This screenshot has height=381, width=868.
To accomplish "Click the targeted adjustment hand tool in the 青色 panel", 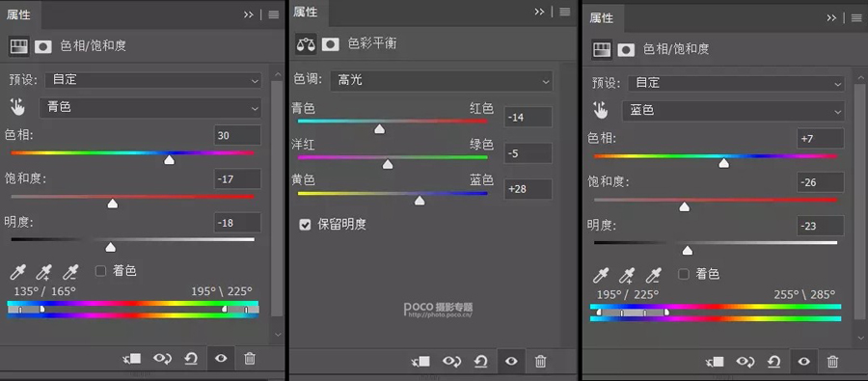I will click(17, 107).
